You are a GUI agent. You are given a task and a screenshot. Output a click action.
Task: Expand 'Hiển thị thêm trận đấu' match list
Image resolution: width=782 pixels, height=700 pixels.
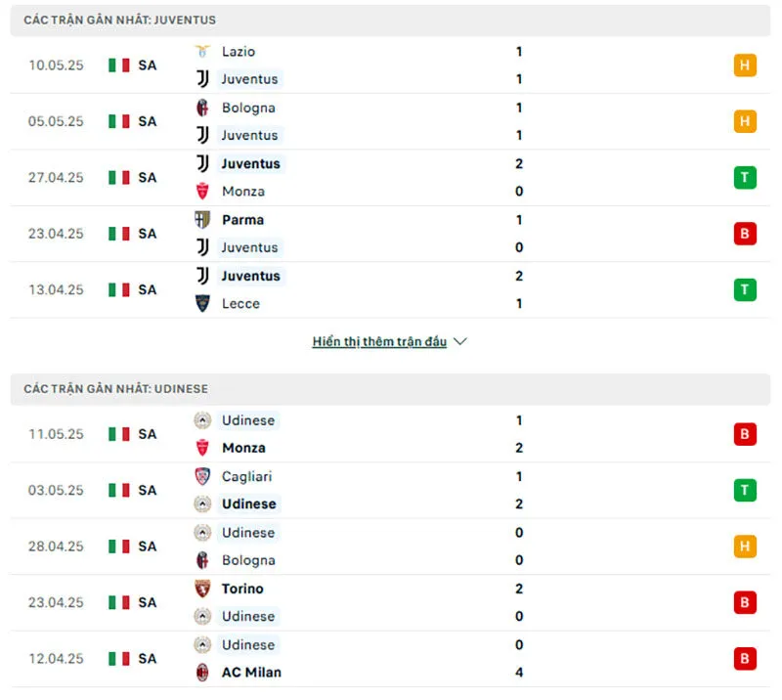point(381,341)
